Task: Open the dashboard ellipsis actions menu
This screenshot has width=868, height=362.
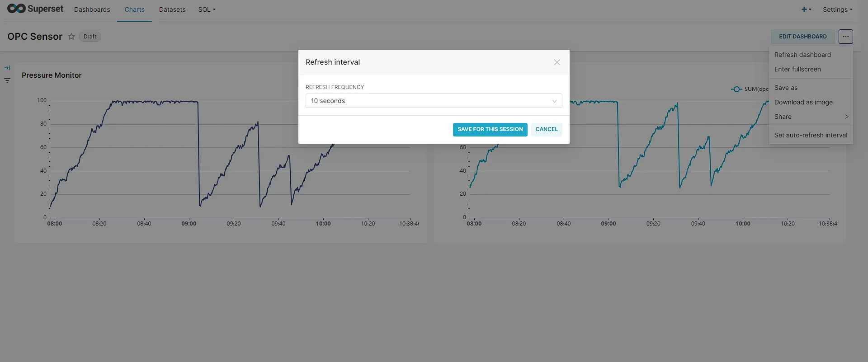Action: (x=845, y=37)
